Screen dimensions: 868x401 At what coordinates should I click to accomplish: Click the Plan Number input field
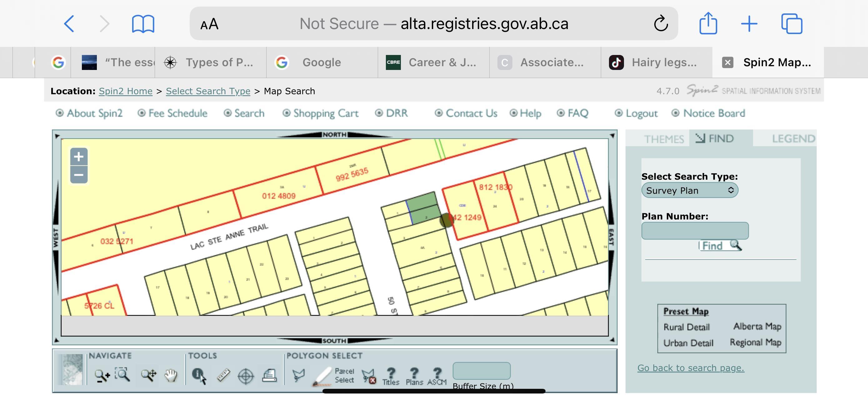point(695,230)
